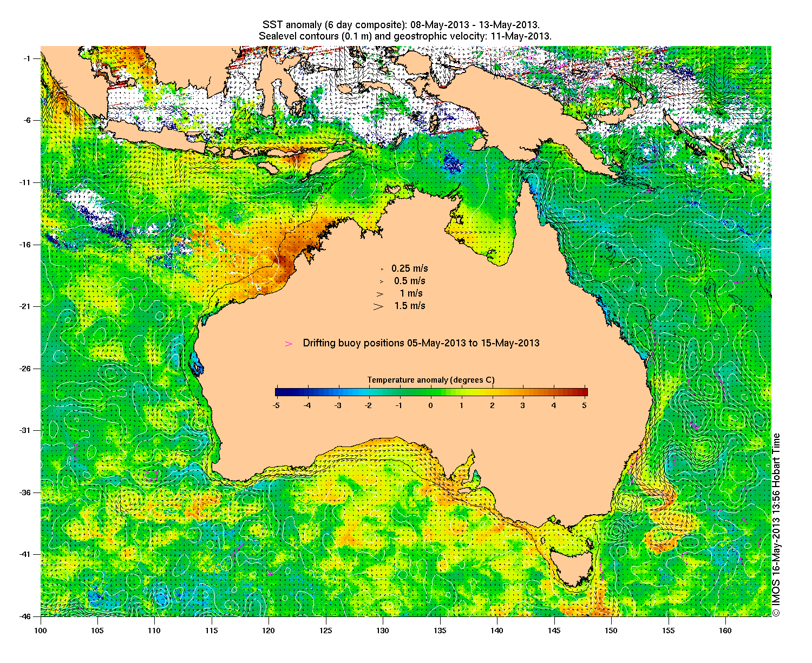Screen dimensions: 812x663
Task: Click the longitude axis label '115'
Action: pyautogui.click(x=212, y=631)
